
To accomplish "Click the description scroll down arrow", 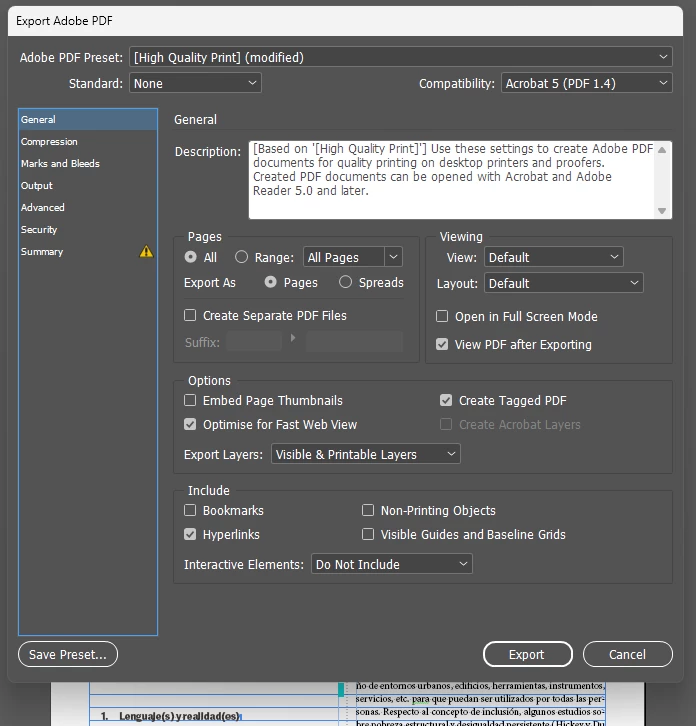I will [x=662, y=211].
